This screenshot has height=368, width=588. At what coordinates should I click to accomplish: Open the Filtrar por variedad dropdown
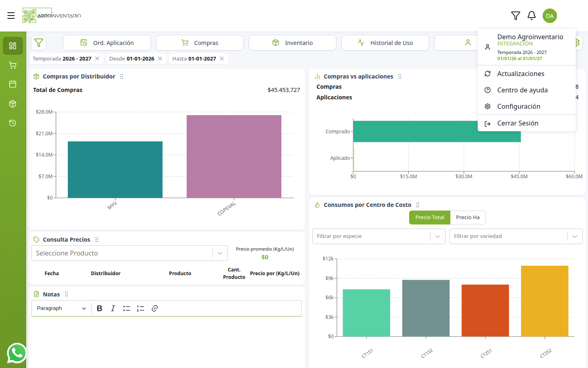point(516,236)
